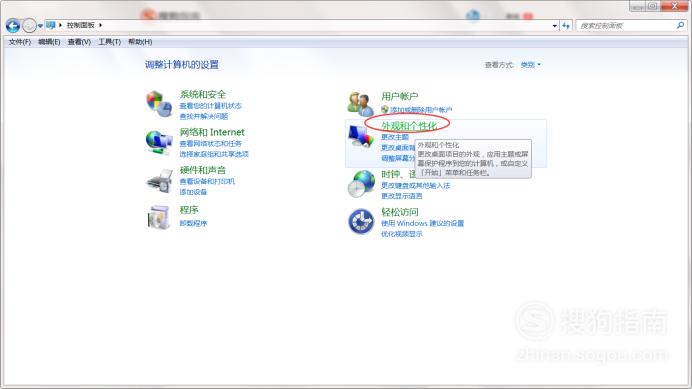Open the 用户帐户 category

coord(400,96)
